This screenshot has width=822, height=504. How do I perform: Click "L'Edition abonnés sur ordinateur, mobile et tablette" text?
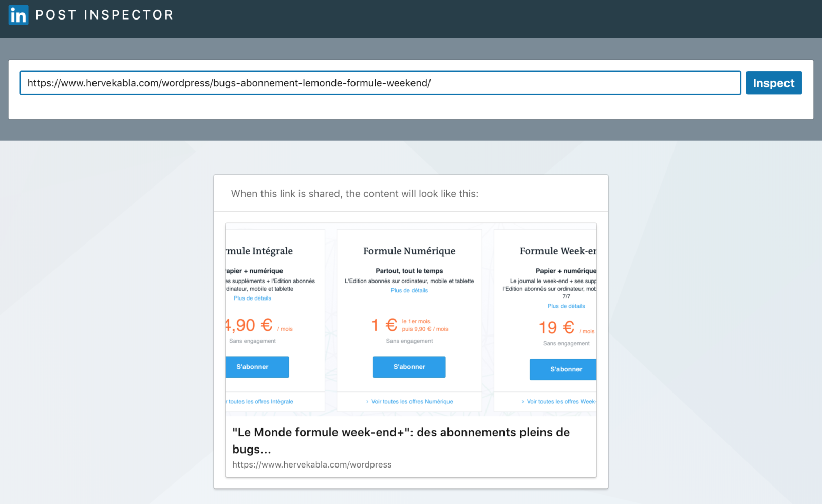(x=409, y=281)
